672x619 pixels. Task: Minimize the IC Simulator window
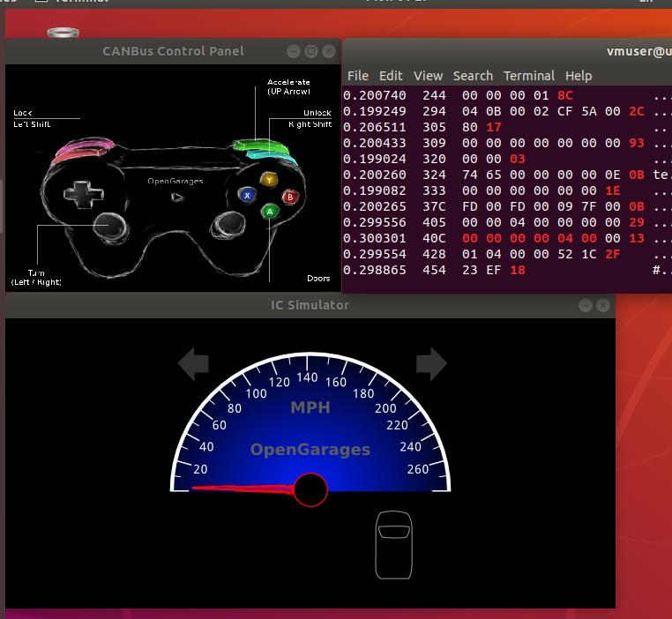tap(586, 305)
